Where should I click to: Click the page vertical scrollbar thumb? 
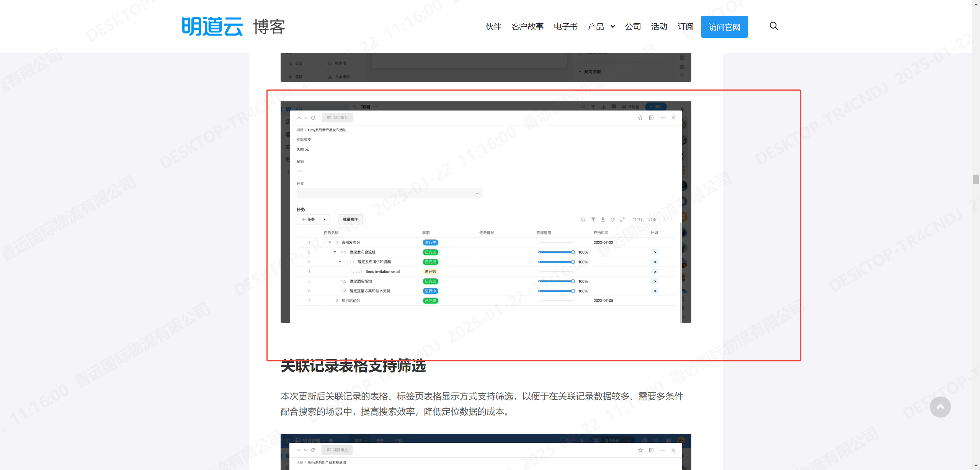pyautogui.click(x=976, y=179)
